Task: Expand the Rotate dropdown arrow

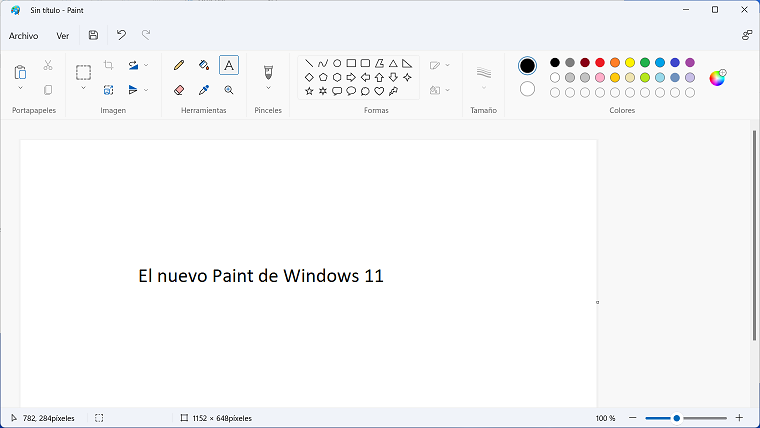Action: tap(146, 65)
